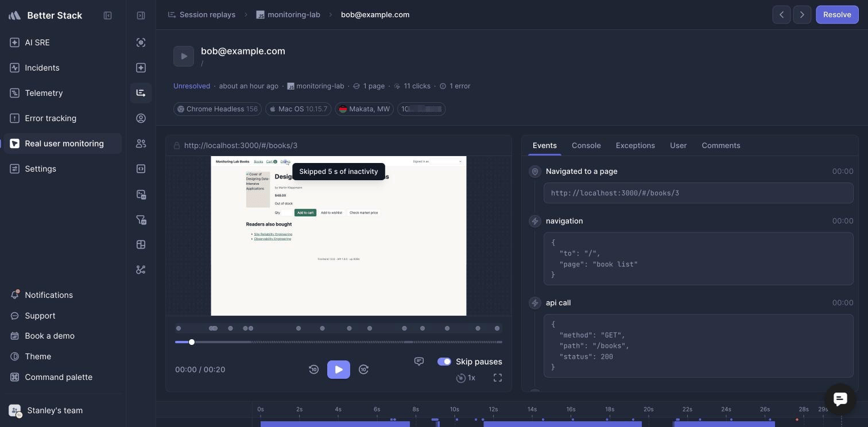Add a comment at current time
Viewport: 868px width, 427px height.
(419, 361)
